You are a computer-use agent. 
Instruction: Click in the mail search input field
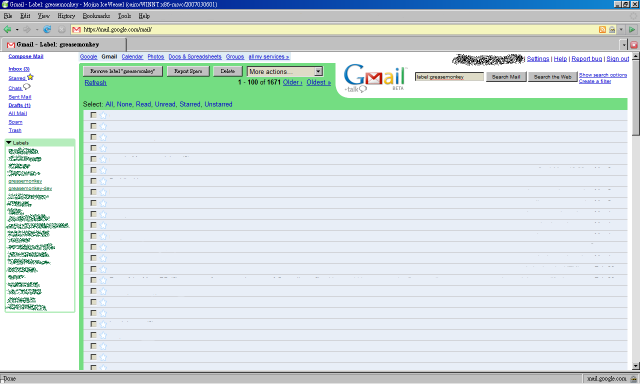pyautogui.click(x=449, y=77)
